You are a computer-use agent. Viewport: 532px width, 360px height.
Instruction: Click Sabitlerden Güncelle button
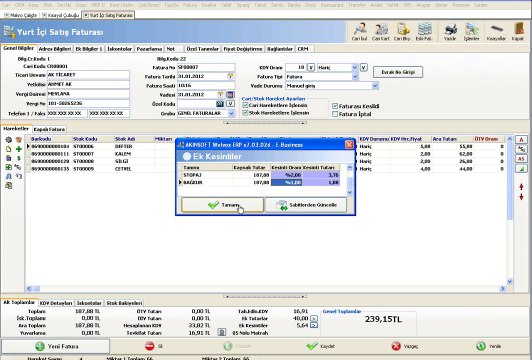pos(306,205)
